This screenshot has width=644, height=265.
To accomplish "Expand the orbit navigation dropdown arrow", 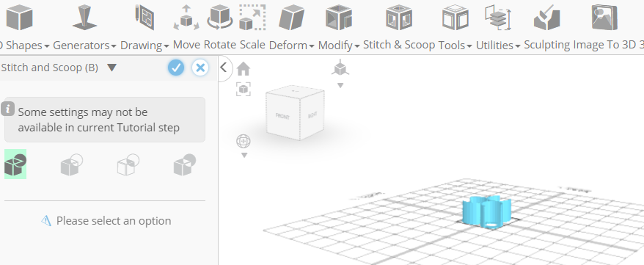I will pos(244,156).
